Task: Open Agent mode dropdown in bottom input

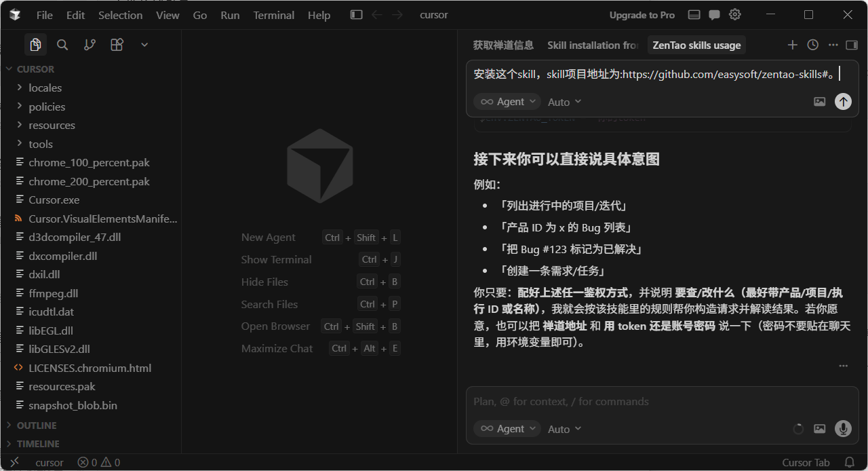Action: pos(507,429)
